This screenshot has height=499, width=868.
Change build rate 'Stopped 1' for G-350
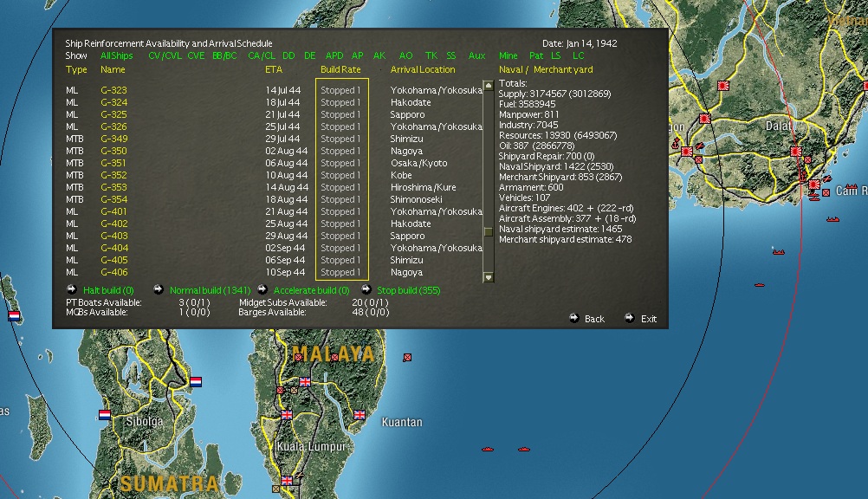click(x=340, y=152)
